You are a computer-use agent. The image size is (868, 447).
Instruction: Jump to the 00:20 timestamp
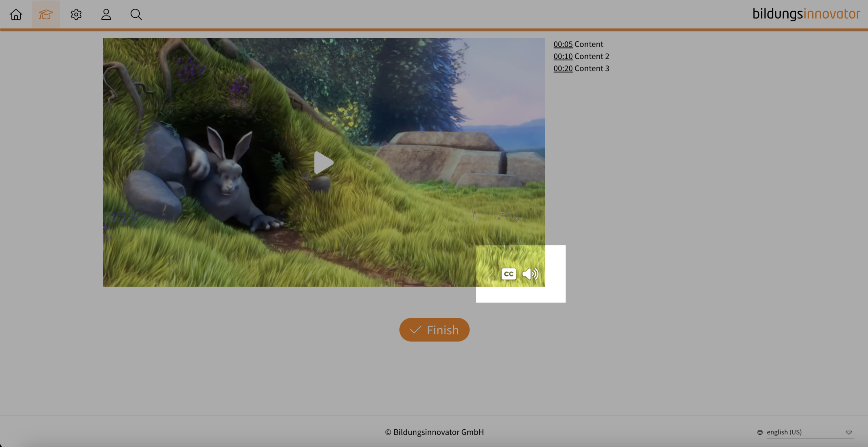tap(563, 69)
